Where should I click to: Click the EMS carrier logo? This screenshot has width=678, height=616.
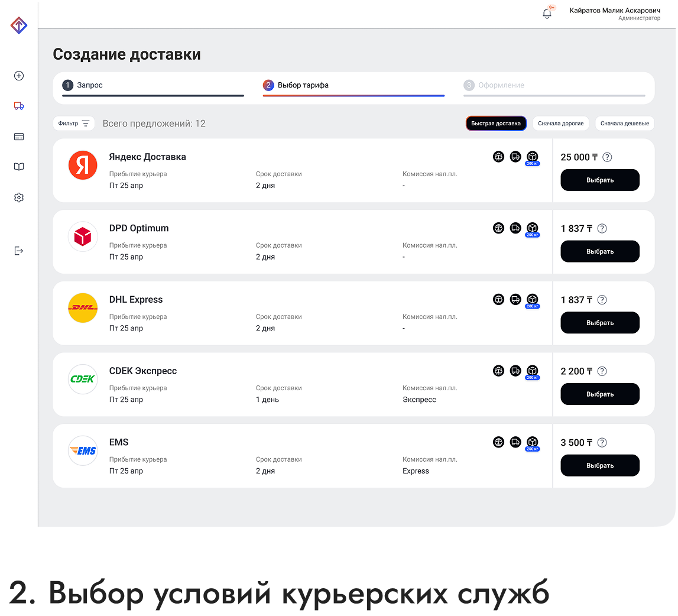point(83,450)
